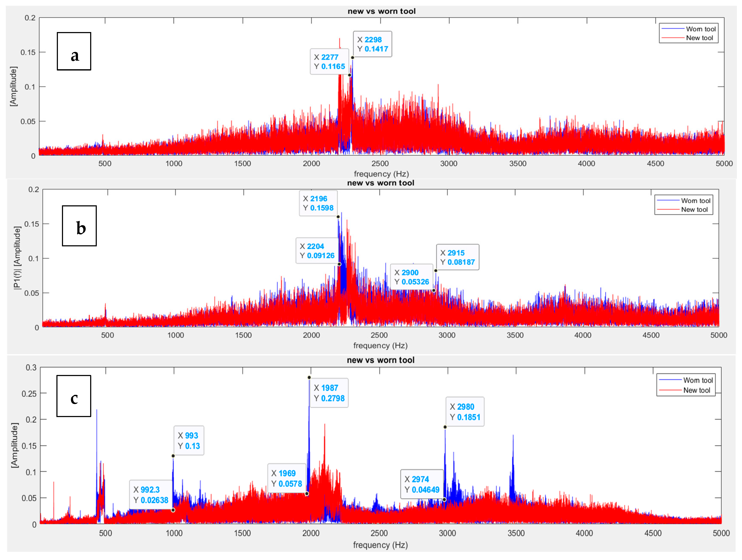Image resolution: width=742 pixels, height=560 pixels.
Task: Click the X 1987 peak data tip
Action: [329, 393]
